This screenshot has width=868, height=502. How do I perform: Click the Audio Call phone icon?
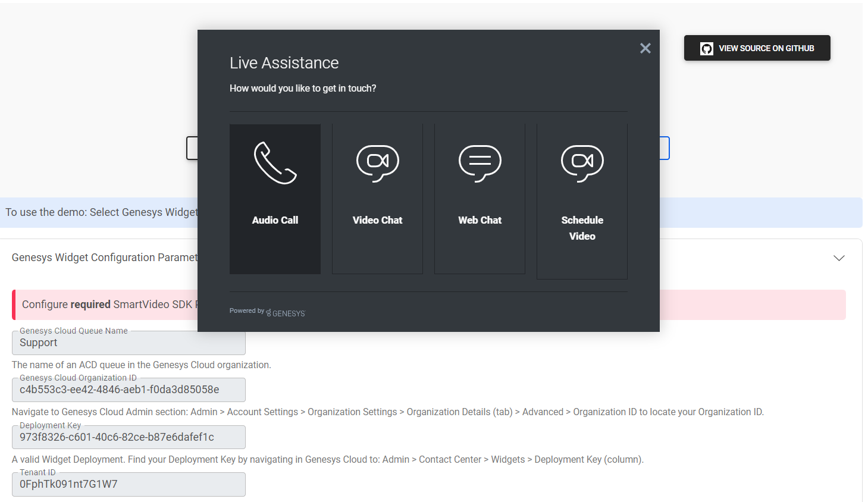point(275,162)
